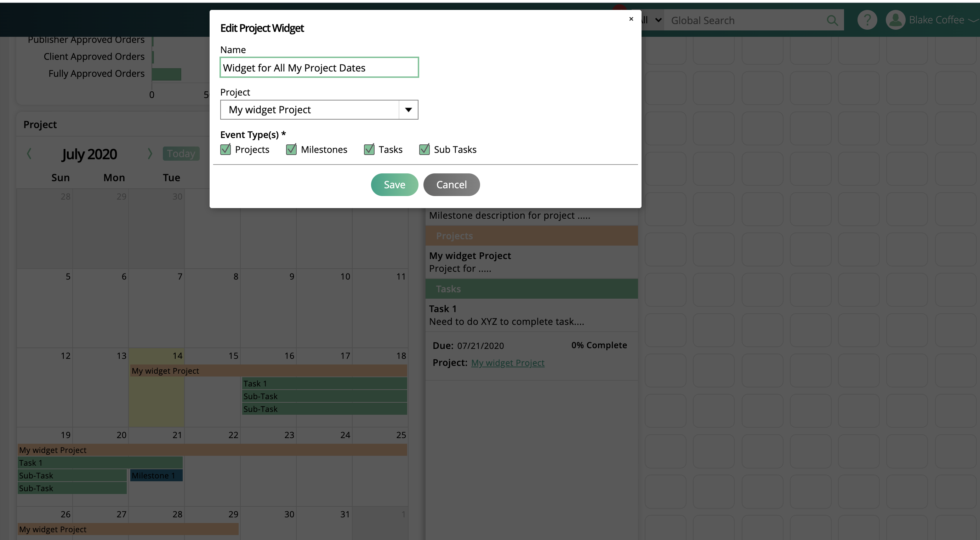Viewport: 980px width, 540px height.
Task: Click the July 2020 month title
Action: (90, 154)
